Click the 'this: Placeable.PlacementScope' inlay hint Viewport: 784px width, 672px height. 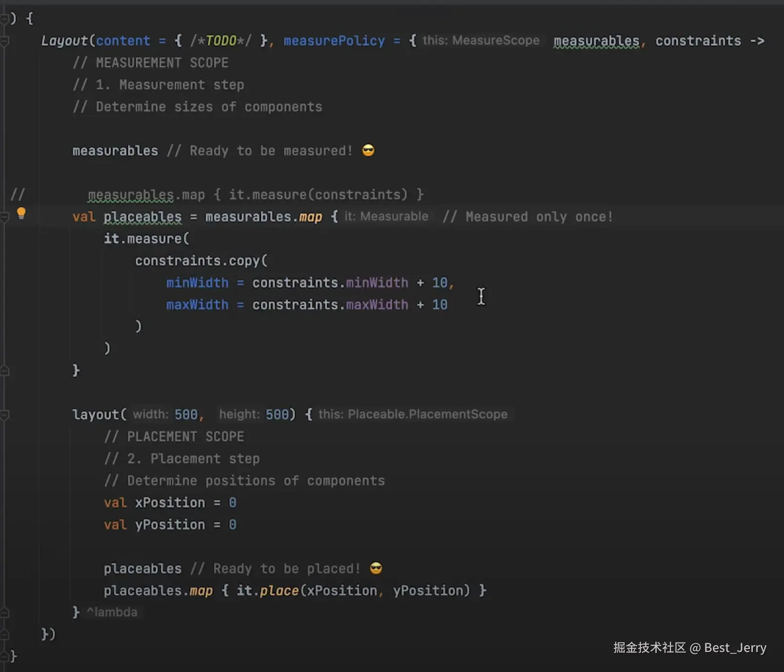click(413, 415)
